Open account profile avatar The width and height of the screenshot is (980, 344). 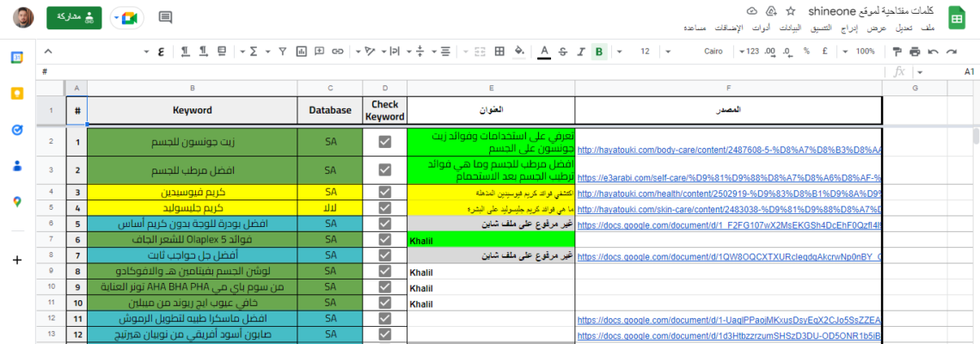point(24,17)
